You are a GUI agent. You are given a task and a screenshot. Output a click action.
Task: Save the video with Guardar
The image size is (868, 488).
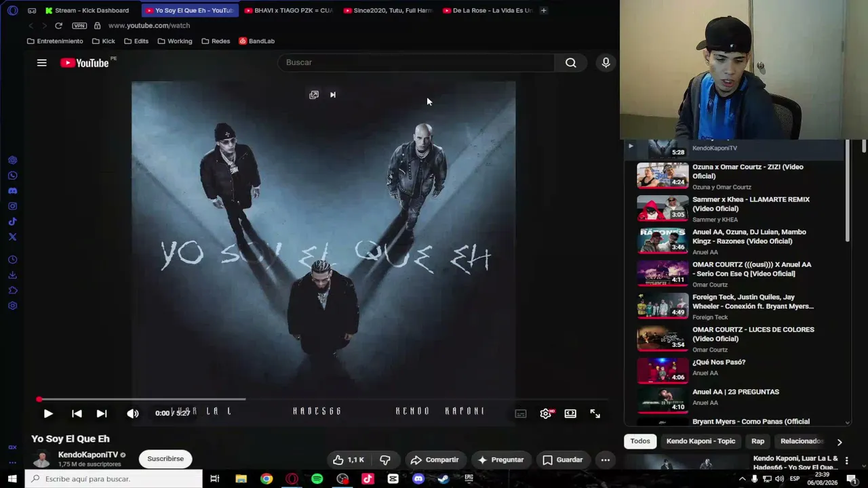pos(562,460)
